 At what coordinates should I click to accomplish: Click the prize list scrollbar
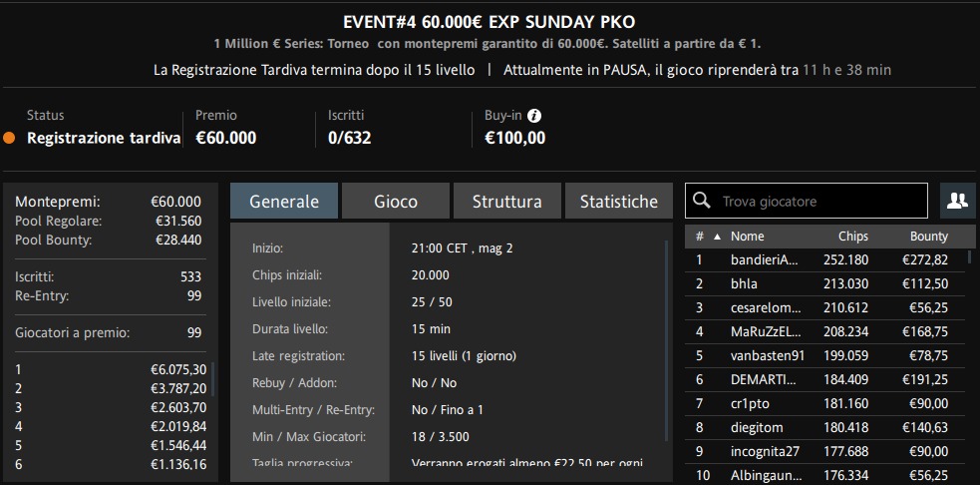[x=213, y=379]
